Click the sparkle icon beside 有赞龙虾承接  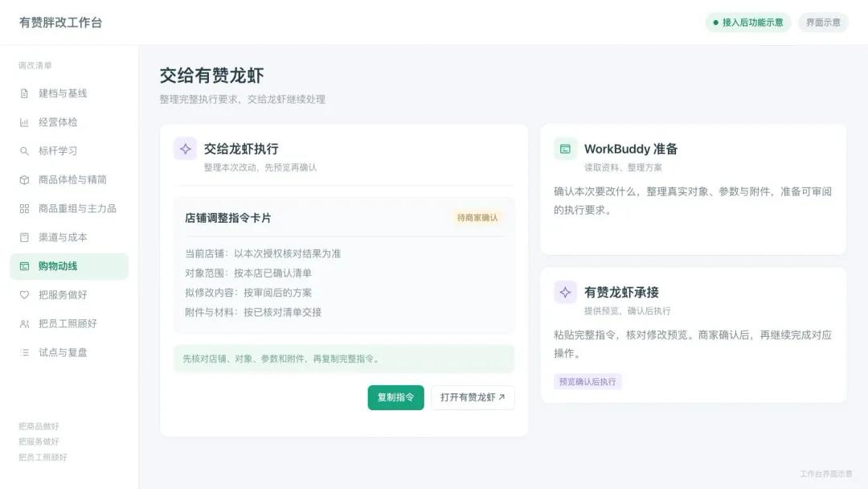565,293
